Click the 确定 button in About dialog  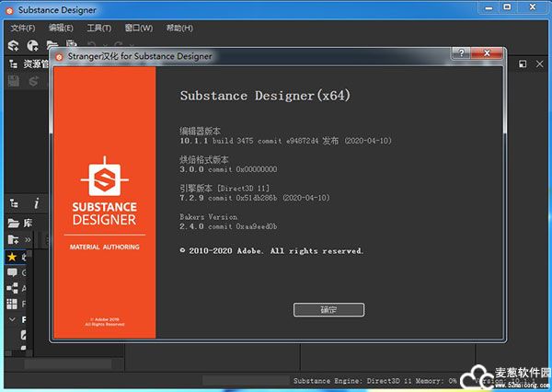click(328, 309)
